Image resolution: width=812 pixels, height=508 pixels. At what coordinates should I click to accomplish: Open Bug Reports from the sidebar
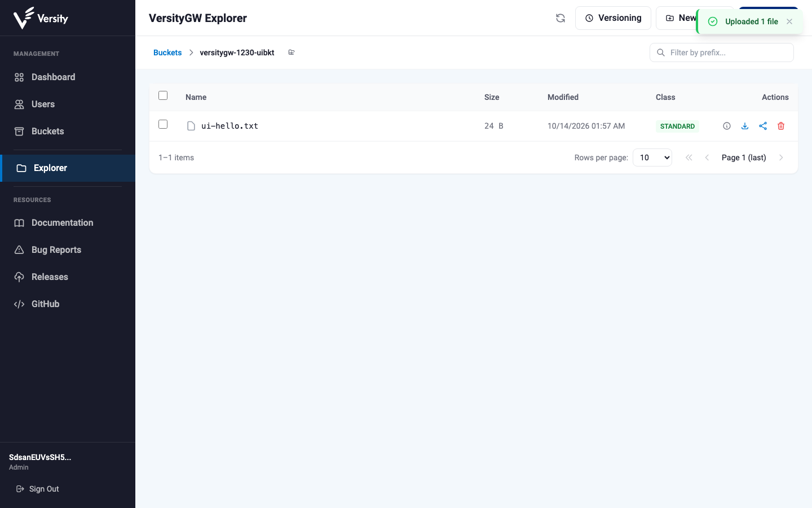point(68,249)
